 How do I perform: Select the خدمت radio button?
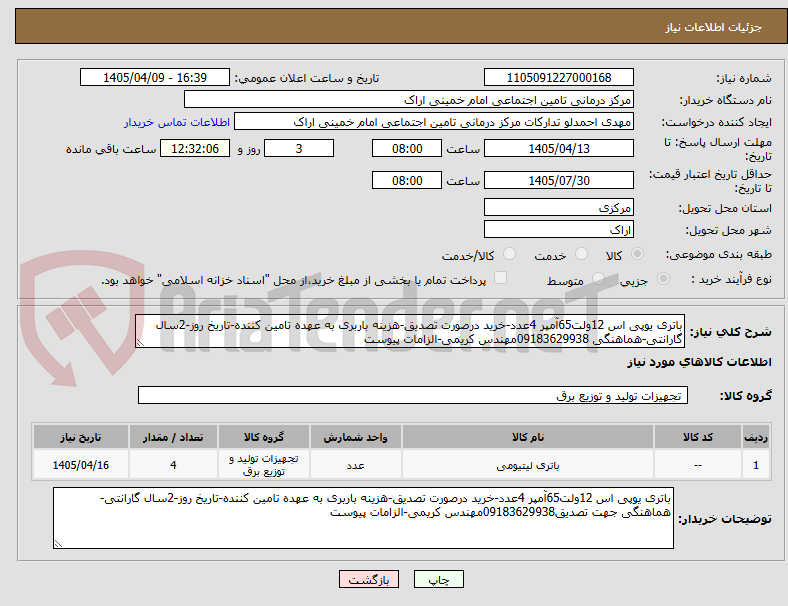[x=581, y=254]
